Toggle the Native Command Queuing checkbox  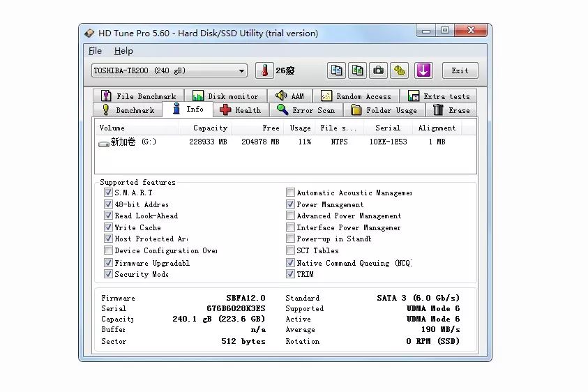tap(290, 262)
